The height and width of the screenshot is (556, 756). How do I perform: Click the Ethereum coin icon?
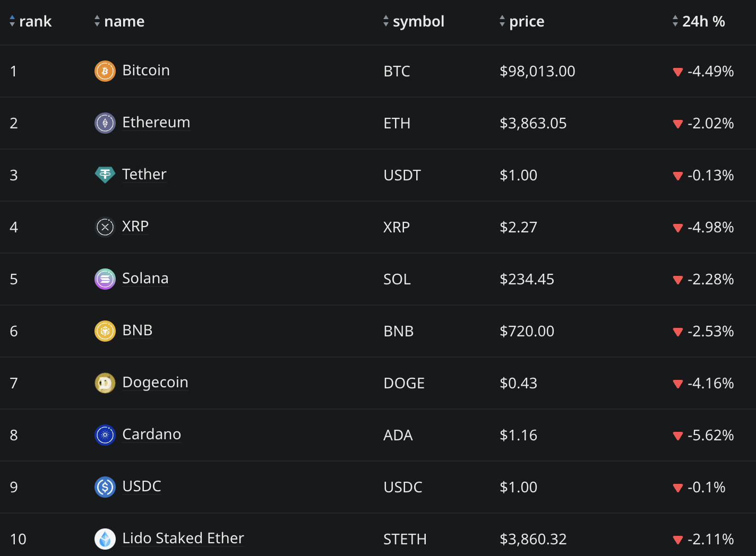tap(105, 123)
